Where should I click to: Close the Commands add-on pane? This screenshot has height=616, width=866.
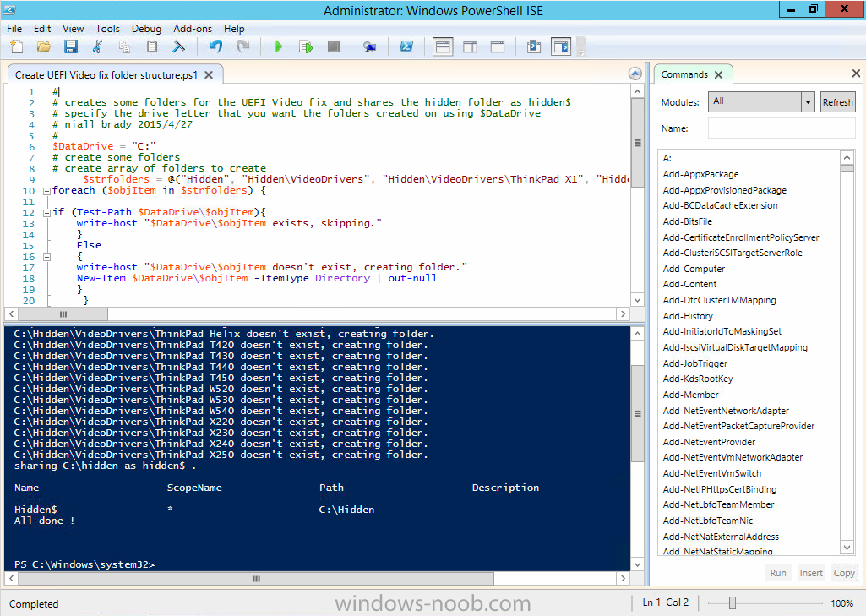856,73
